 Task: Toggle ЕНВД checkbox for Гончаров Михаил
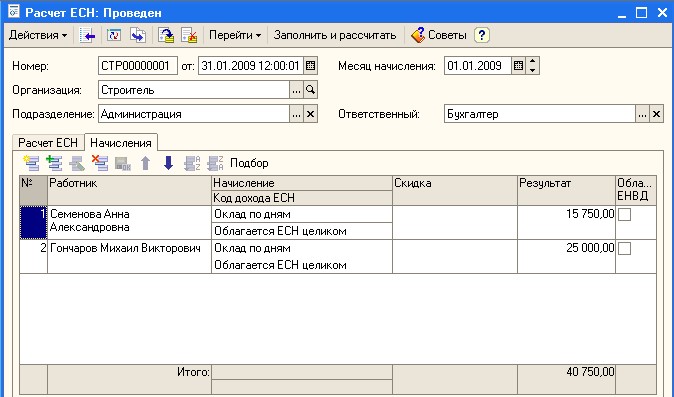(624, 248)
